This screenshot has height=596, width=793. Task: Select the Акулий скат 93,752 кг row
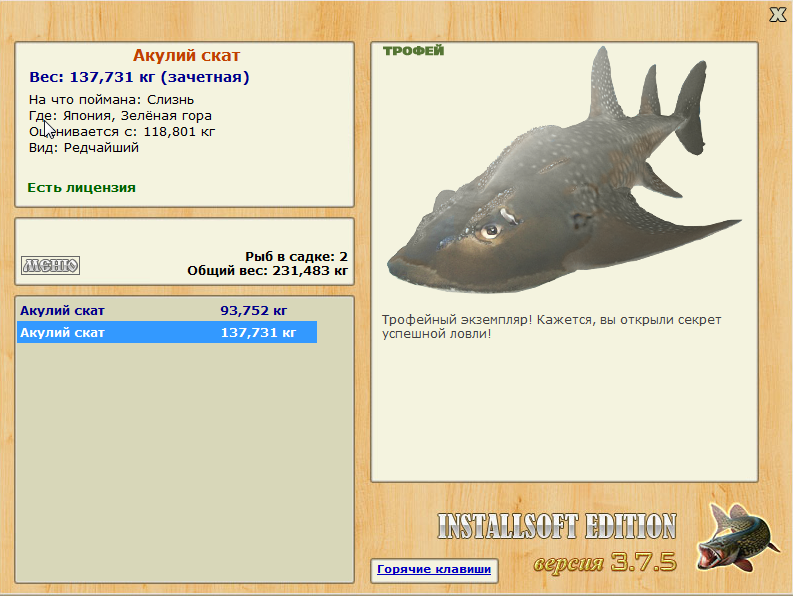(167, 311)
